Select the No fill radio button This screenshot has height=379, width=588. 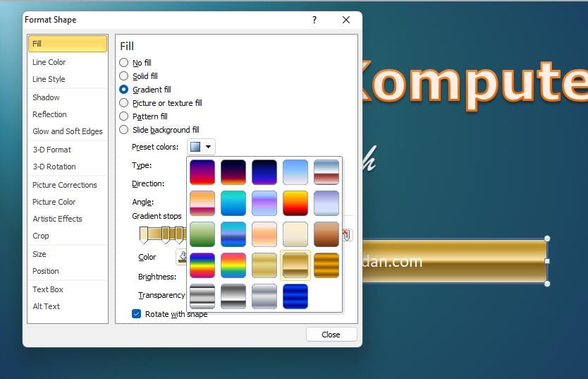pyautogui.click(x=124, y=63)
